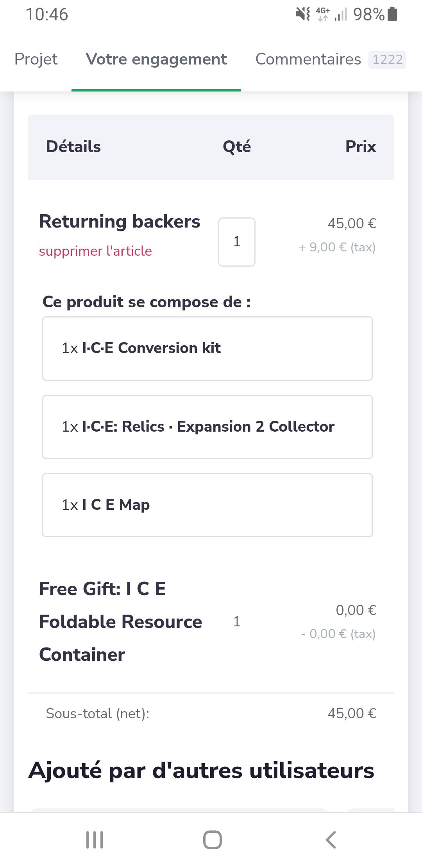Image resolution: width=422 pixels, height=868 pixels.
Task: Tap the battery icon in status bar
Action: 393,14
